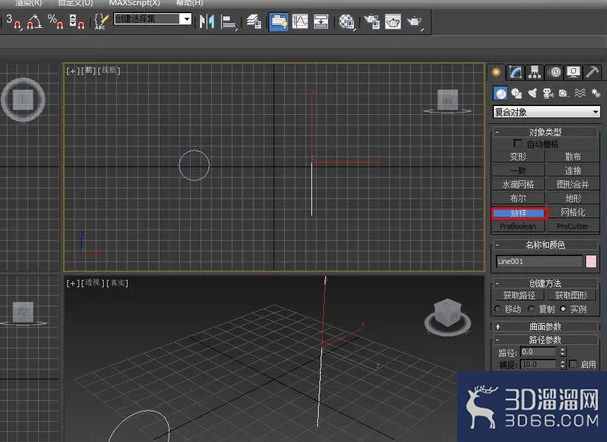
Task: Open the 复合对象 category dropdown
Action: (x=546, y=112)
